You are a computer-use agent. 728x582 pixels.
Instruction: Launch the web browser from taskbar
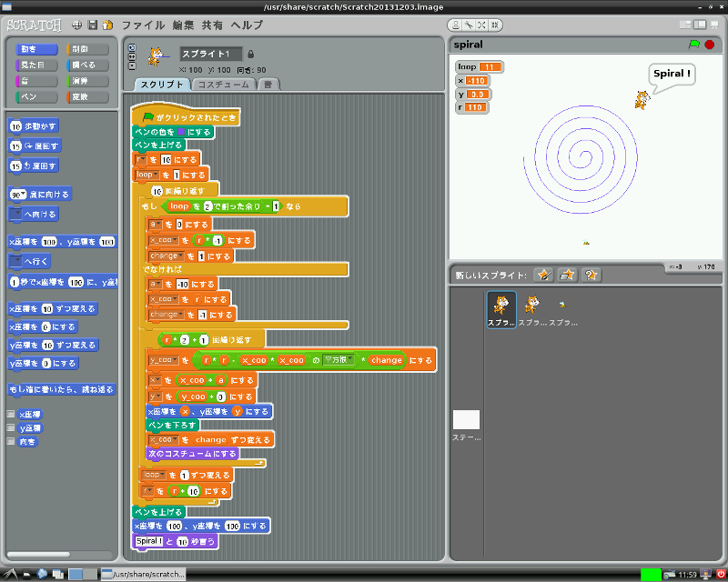(x=42, y=574)
